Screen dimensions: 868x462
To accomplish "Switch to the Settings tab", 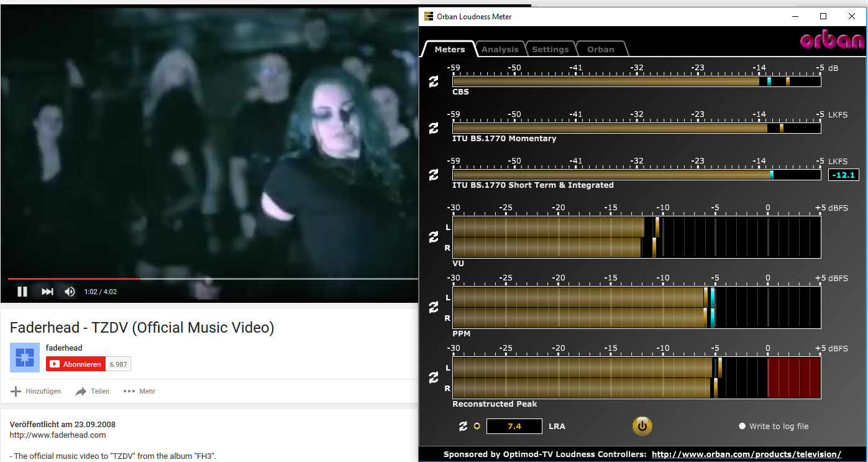I will click(x=550, y=49).
